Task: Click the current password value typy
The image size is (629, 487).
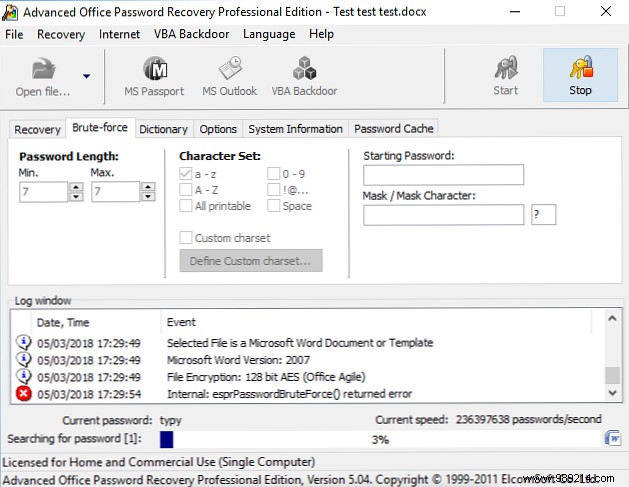Action: point(171,420)
